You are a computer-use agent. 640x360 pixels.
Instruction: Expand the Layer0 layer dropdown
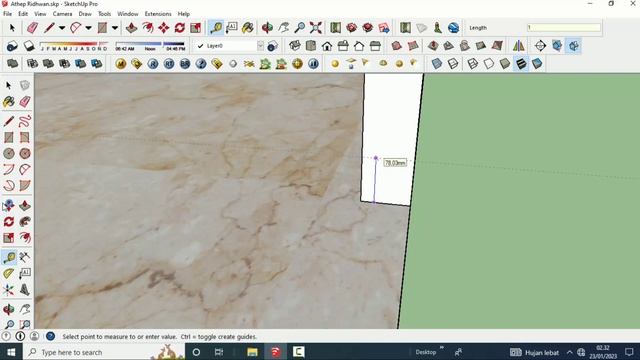point(260,46)
